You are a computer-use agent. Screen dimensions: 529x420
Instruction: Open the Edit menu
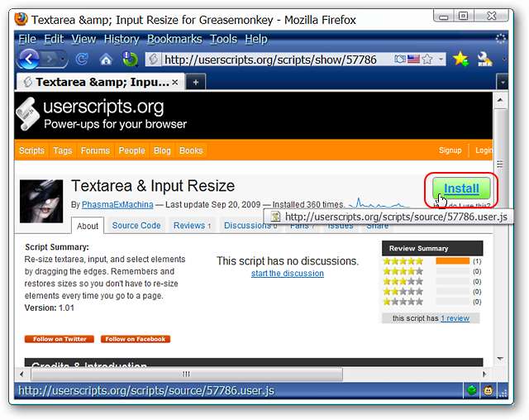[x=54, y=39]
